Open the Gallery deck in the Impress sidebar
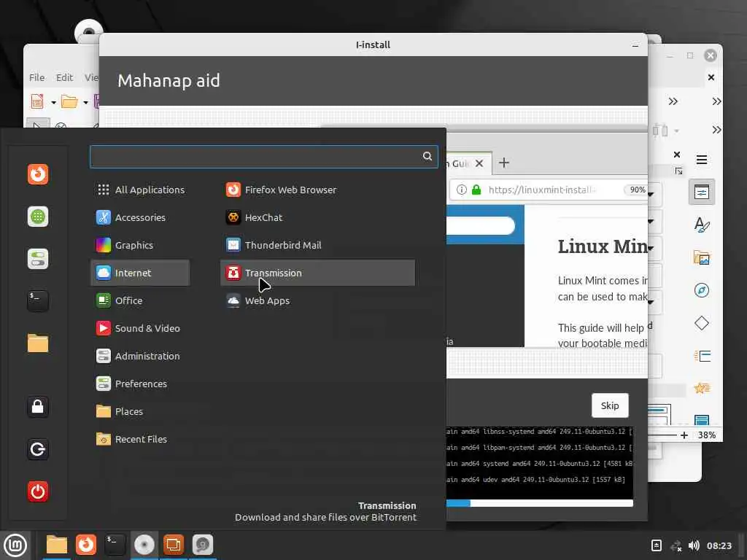747x560 pixels. (x=701, y=257)
